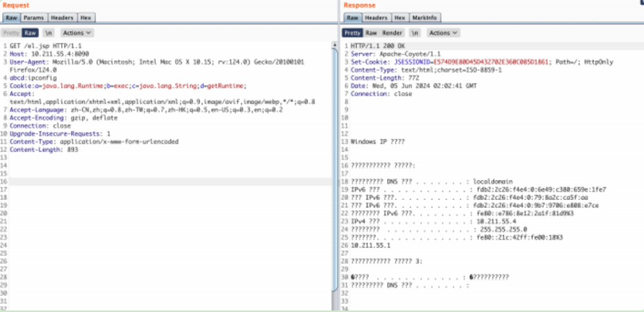Place cursor on empty line 16 of Request
Image resolution: width=644 pixels, height=312 pixels.
coord(167,182)
